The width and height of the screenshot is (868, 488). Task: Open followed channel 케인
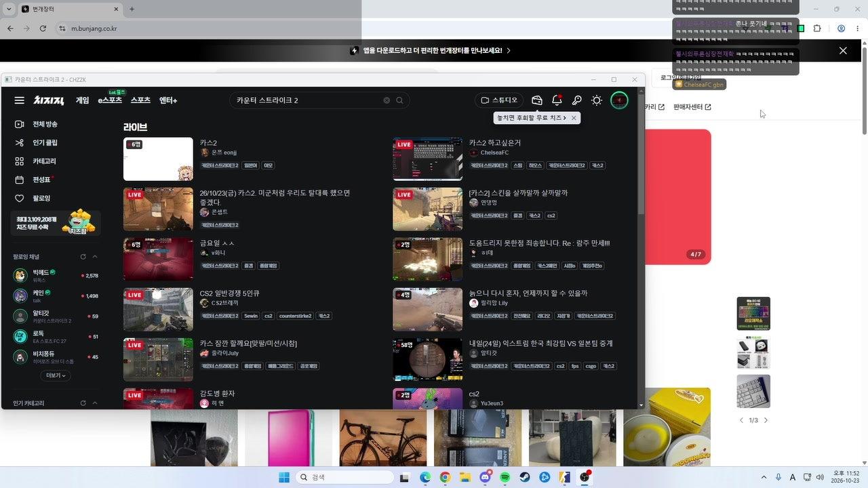click(56, 296)
